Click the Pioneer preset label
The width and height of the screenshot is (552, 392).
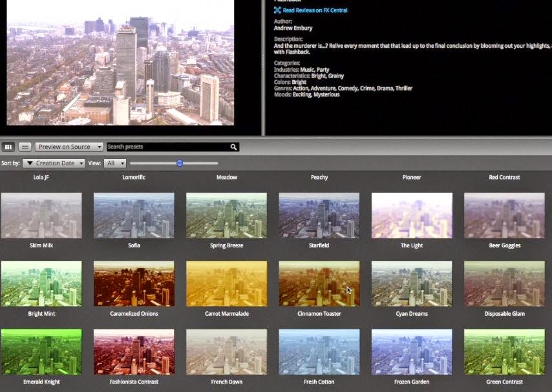tap(412, 178)
